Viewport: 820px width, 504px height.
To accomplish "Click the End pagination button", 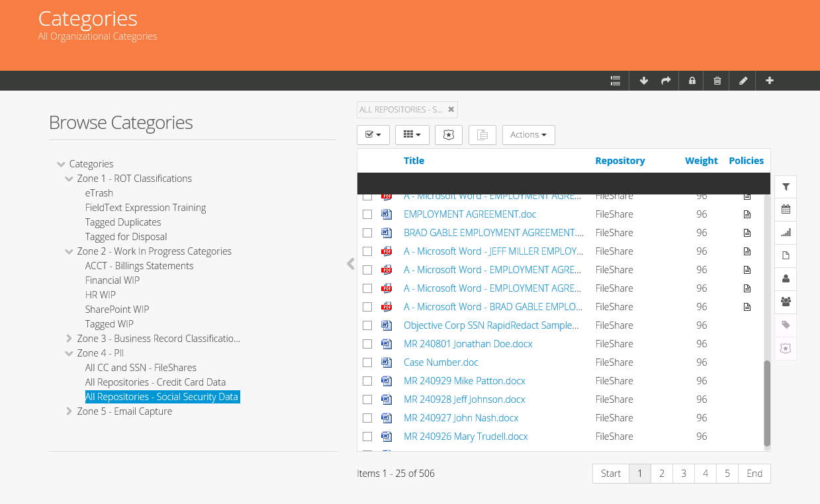I will (x=754, y=474).
